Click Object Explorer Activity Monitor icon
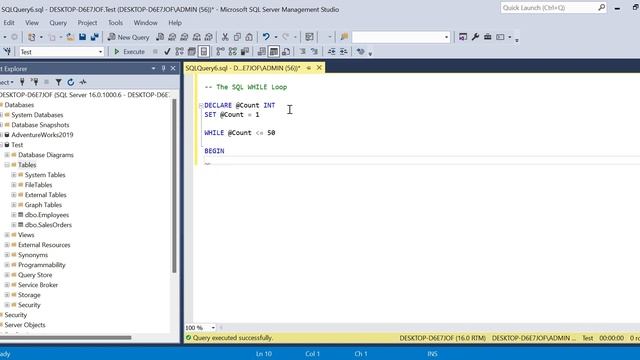The height and width of the screenshot is (360, 640). [x=83, y=82]
